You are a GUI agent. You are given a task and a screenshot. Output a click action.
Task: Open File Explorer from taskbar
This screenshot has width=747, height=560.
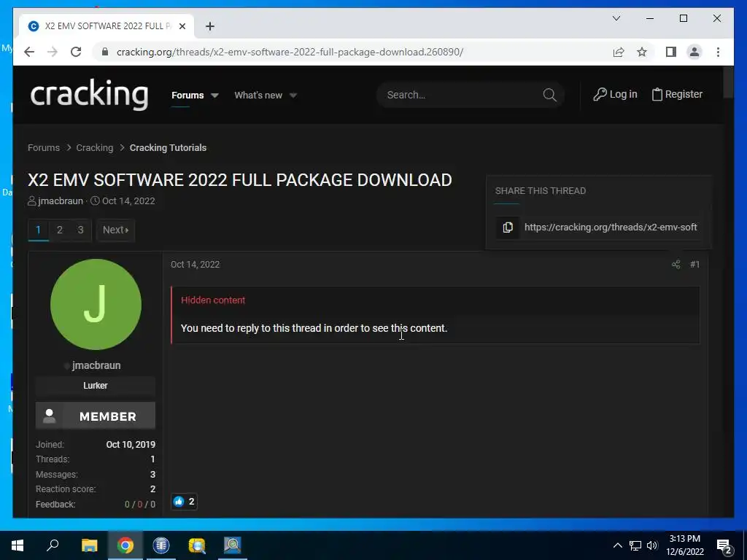click(89, 545)
